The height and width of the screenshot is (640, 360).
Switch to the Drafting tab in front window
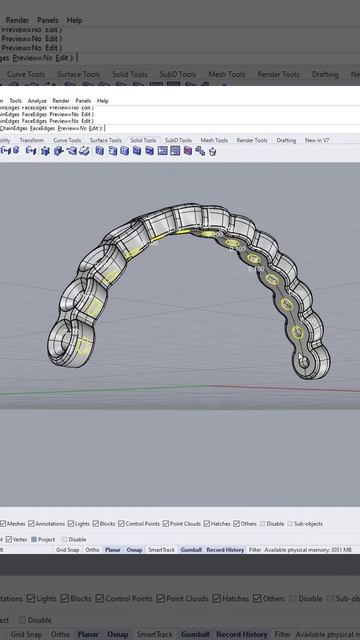tap(286, 140)
